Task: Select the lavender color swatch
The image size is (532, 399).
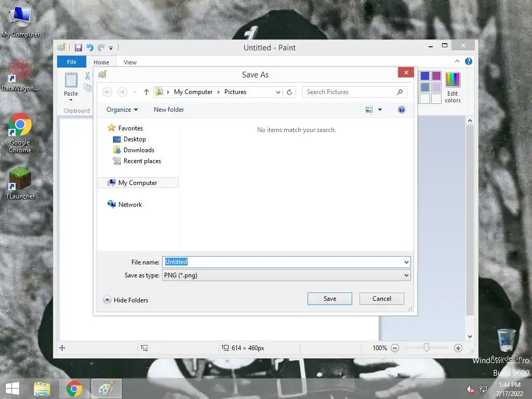Action: (x=436, y=87)
